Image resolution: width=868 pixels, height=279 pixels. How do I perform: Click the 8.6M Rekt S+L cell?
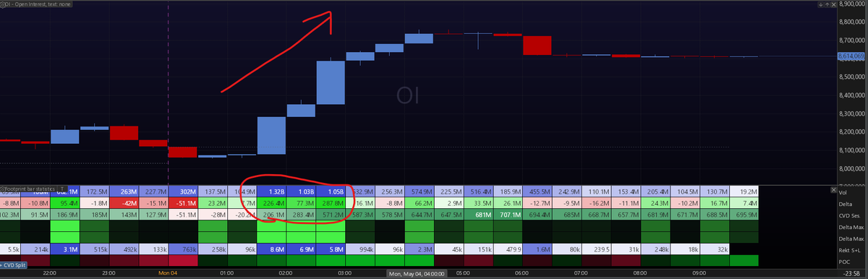272,249
